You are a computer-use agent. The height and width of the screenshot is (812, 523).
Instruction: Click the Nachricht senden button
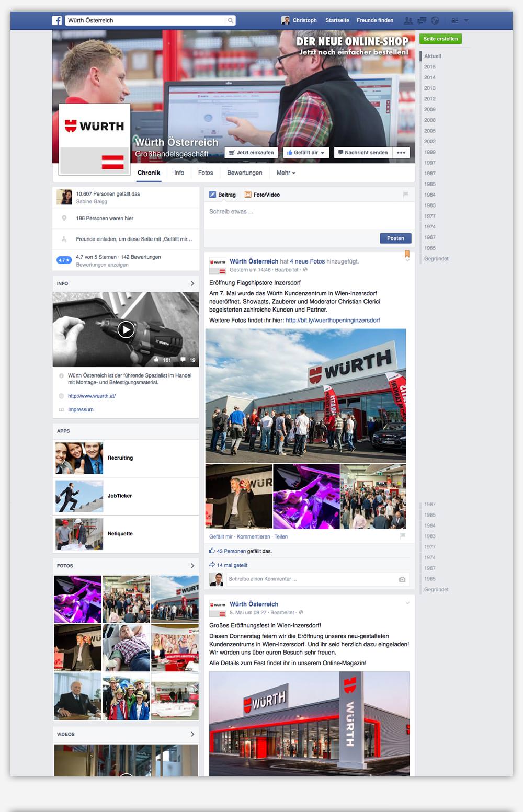[x=363, y=153]
